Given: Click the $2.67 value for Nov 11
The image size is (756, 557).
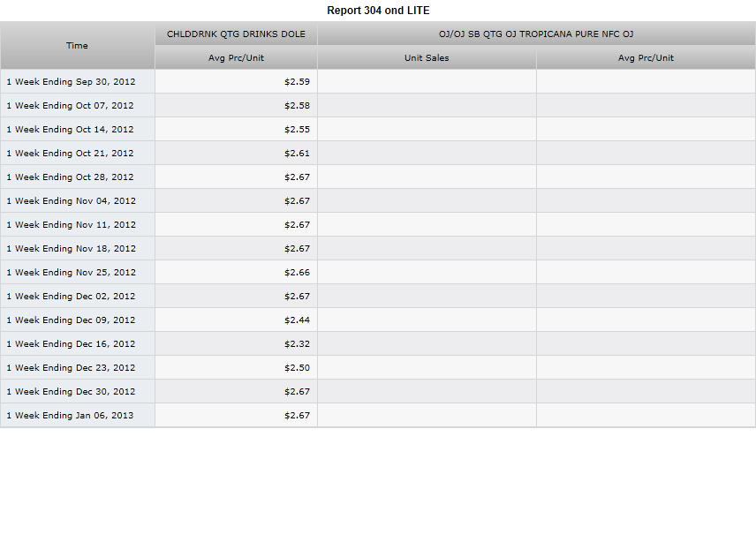Looking at the screenshot, I should click(297, 224).
